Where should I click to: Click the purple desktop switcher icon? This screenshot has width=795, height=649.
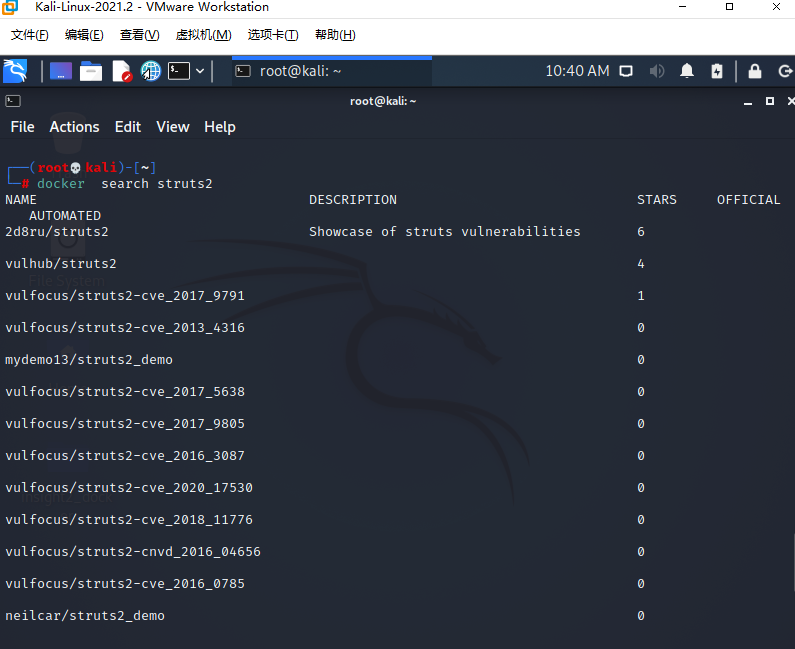point(61,71)
